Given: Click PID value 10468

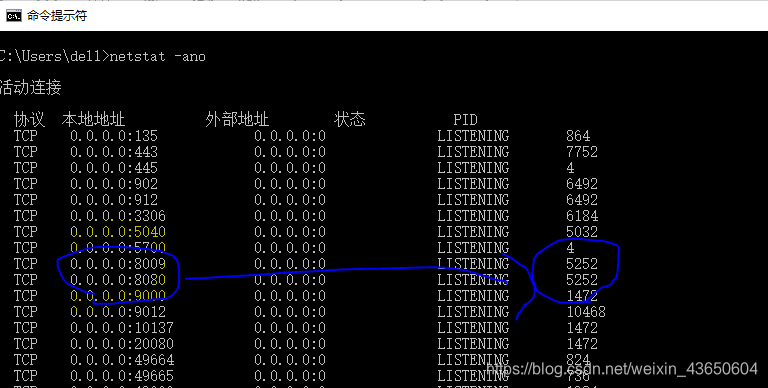Looking at the screenshot, I should 586,312.
